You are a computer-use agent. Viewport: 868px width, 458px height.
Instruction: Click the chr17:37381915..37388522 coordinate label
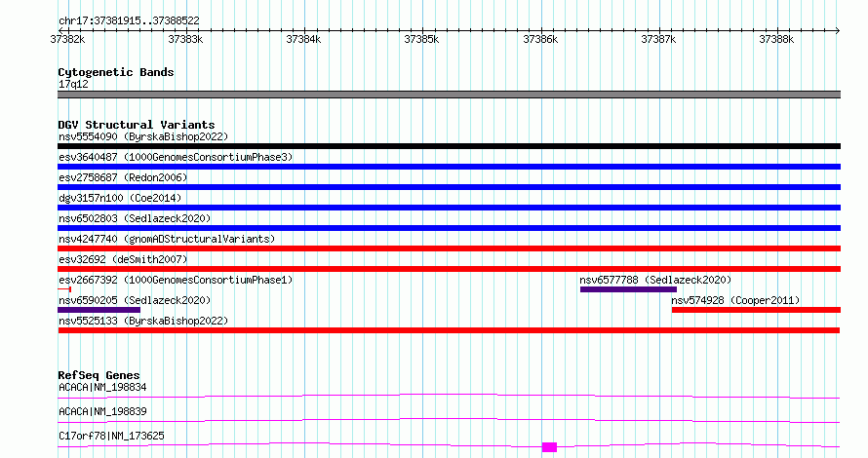coord(129,20)
